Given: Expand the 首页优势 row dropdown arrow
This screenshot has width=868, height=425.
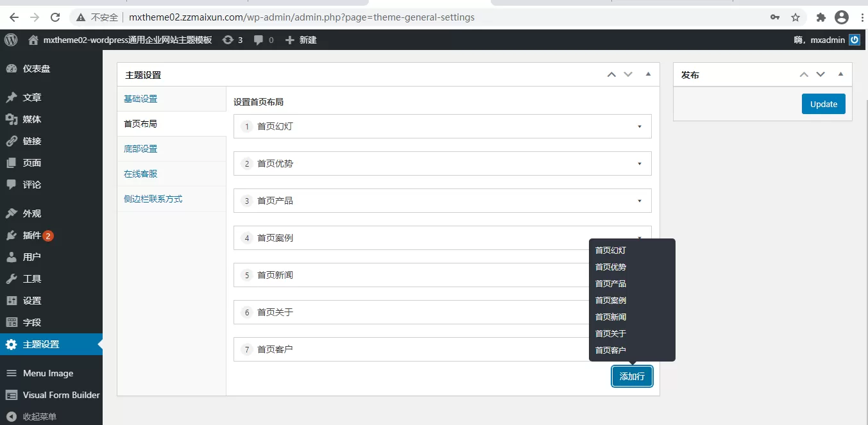Looking at the screenshot, I should pos(639,163).
